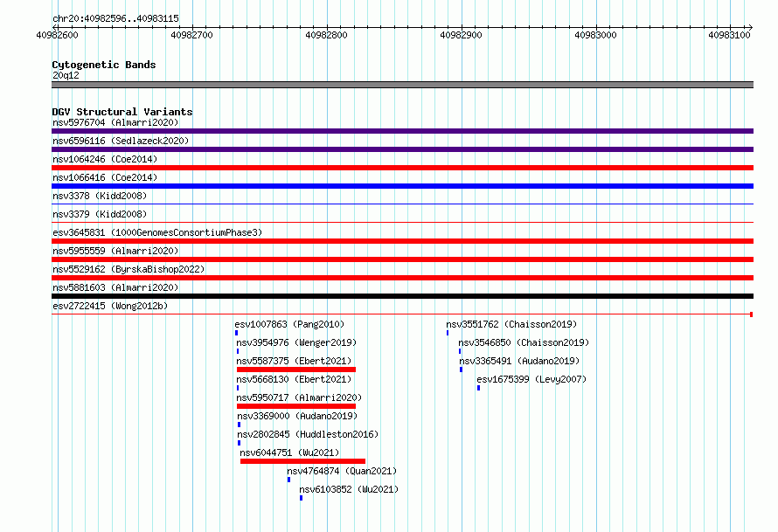The image size is (778, 532).
Task: Select the esv2722415 (Wong2012b) label
Action: pos(110,306)
